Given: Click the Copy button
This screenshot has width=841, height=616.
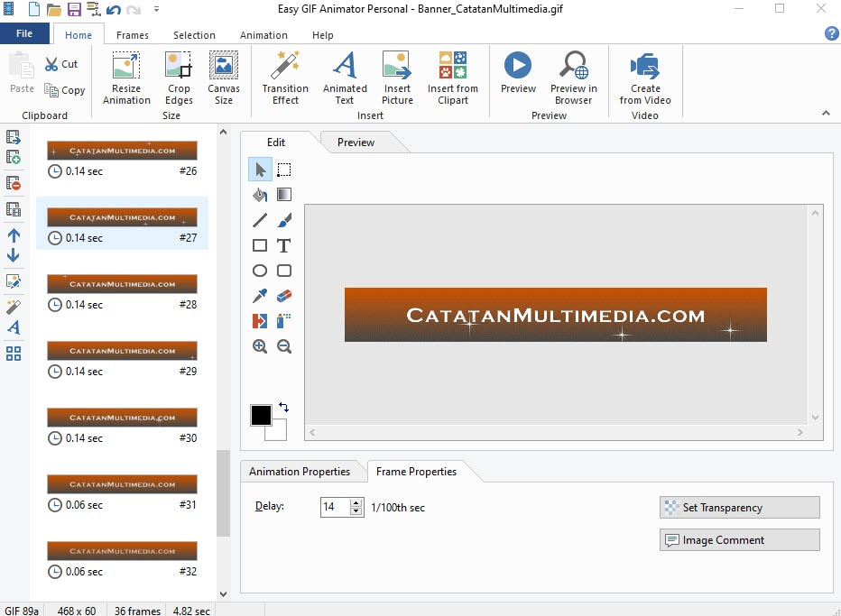Looking at the screenshot, I should (65, 90).
